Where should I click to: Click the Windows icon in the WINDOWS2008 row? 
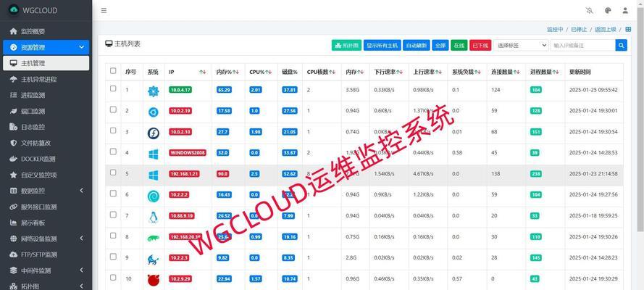point(153,154)
